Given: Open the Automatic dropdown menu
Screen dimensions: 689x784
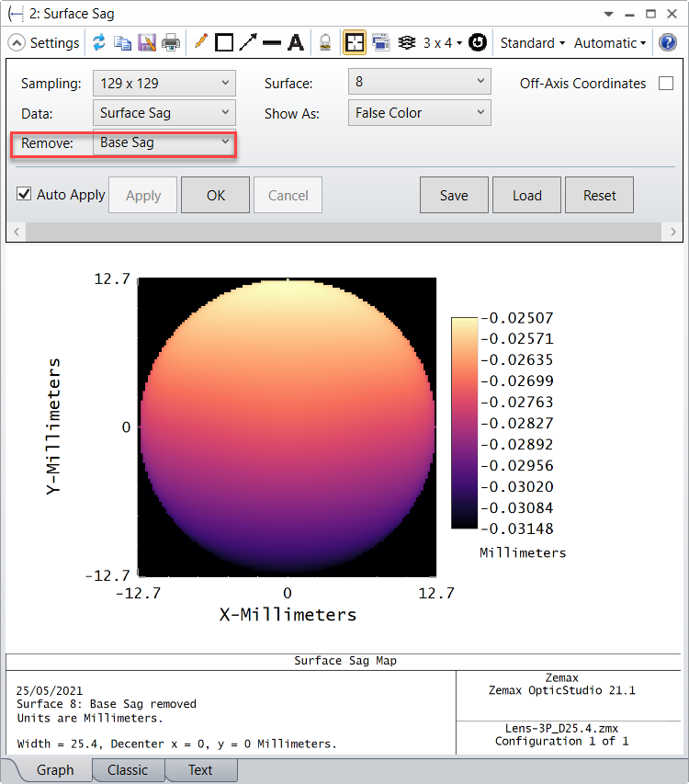Looking at the screenshot, I should (x=610, y=43).
